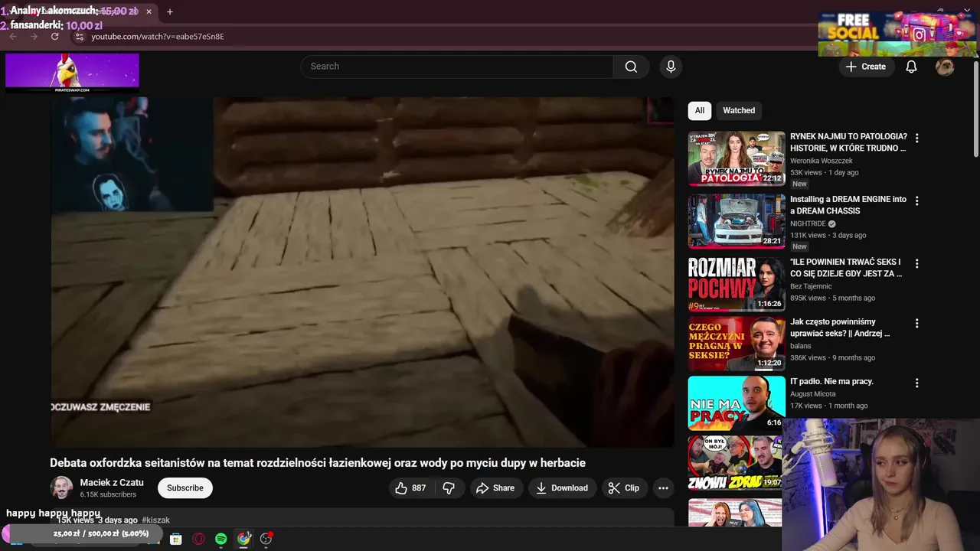This screenshot has height=551, width=980.
Task: Go back with the browser back arrow
Action: pyautogui.click(x=13, y=37)
